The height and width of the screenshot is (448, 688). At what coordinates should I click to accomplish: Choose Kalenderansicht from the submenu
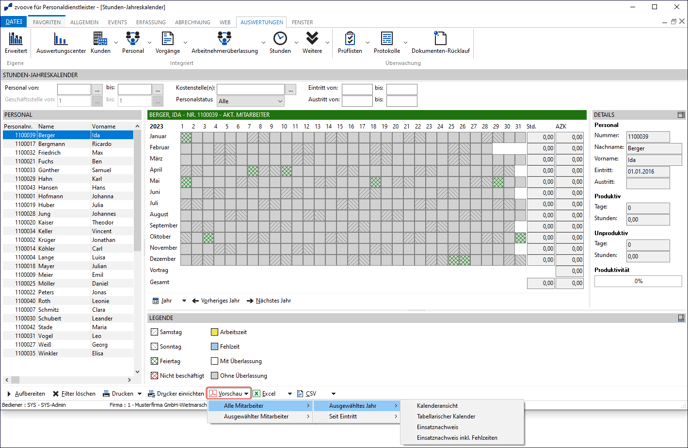pyautogui.click(x=462, y=406)
